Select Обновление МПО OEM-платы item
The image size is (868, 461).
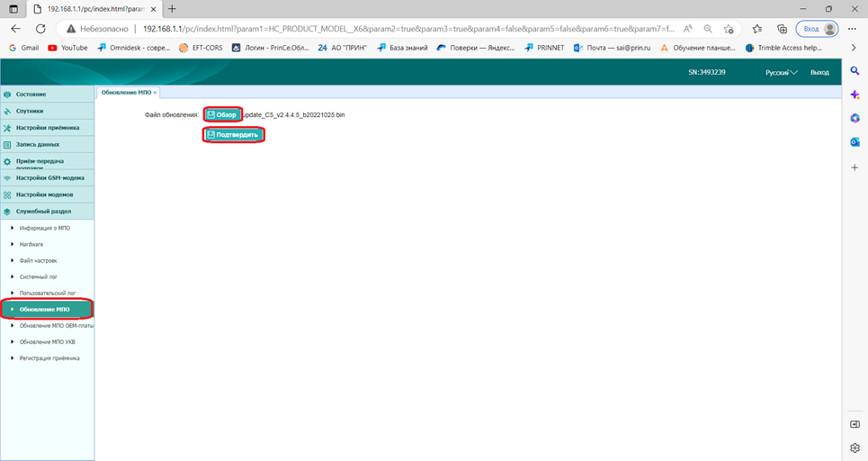[56, 326]
